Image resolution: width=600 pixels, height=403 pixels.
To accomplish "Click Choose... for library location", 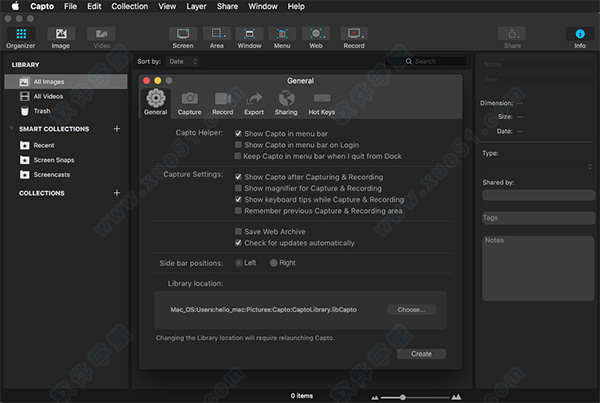I will (411, 310).
